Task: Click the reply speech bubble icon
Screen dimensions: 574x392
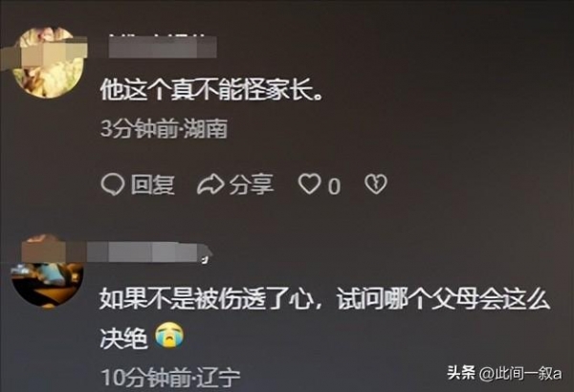Action: point(112,185)
